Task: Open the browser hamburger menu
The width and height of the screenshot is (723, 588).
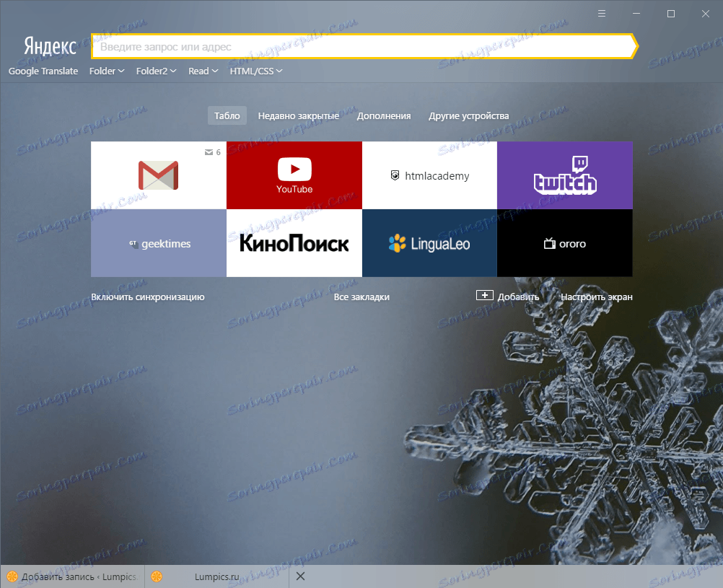Action: pyautogui.click(x=602, y=14)
